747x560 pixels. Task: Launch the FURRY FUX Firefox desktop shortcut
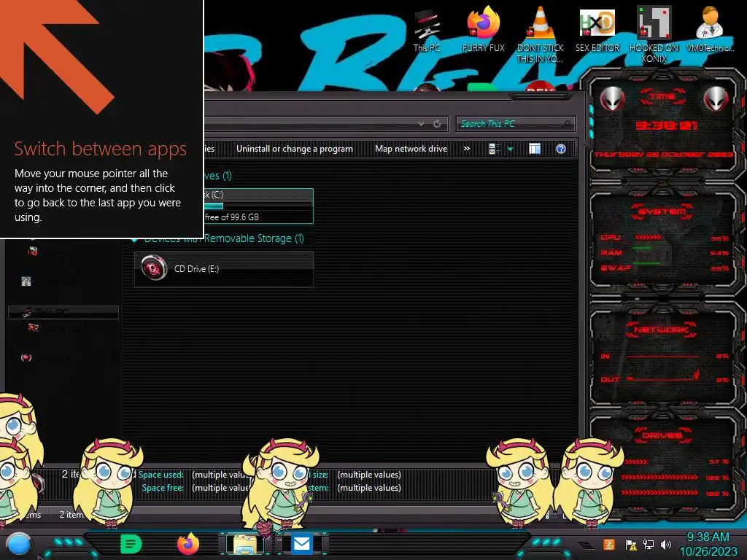[x=483, y=28]
